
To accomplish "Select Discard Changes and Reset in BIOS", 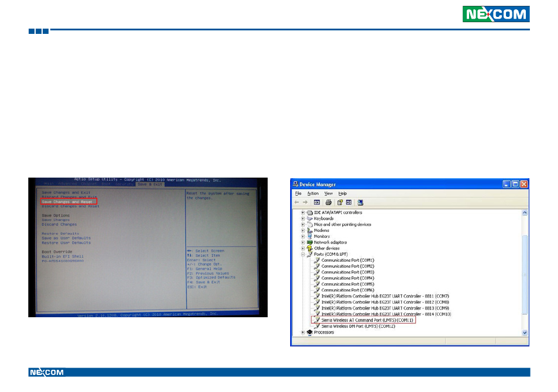I will [70, 206].
